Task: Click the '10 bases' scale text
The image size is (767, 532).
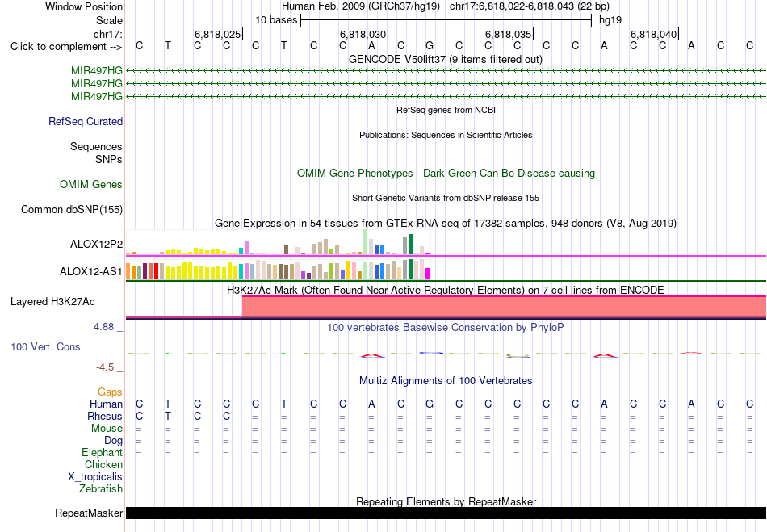Action: pyautogui.click(x=276, y=20)
